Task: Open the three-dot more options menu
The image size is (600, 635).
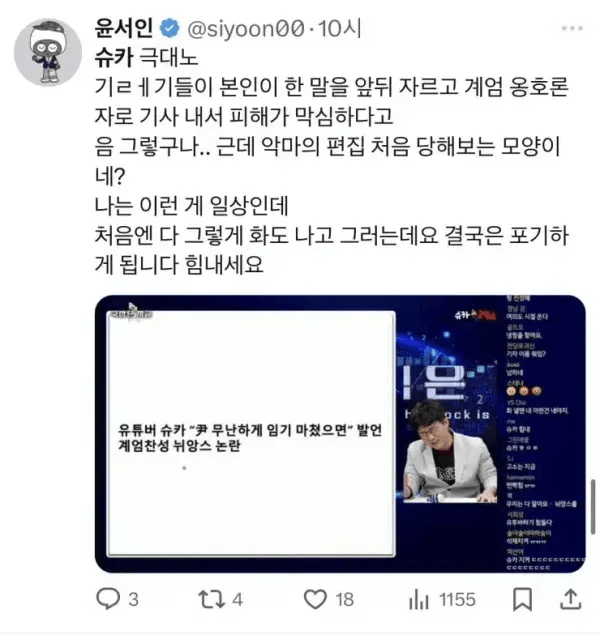Action: pyautogui.click(x=572, y=28)
